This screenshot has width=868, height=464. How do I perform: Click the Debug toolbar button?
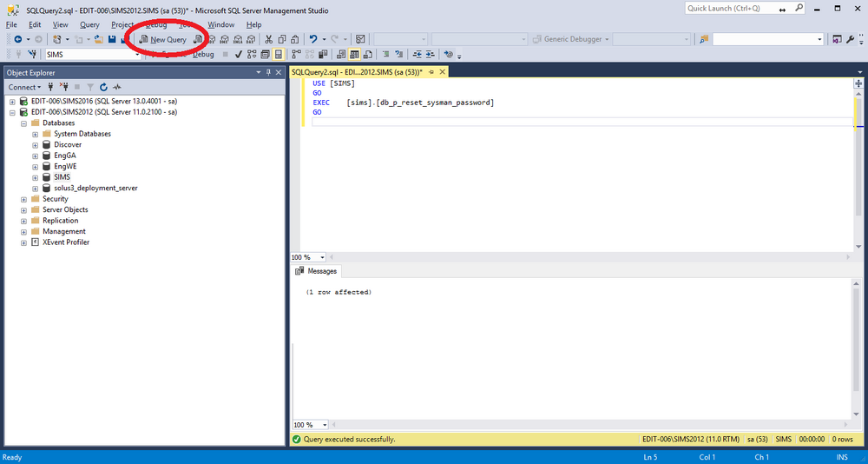pyautogui.click(x=203, y=55)
